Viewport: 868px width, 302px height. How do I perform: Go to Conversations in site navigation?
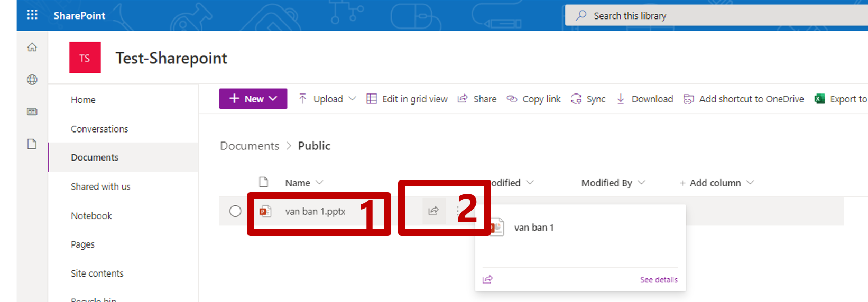[x=99, y=129]
